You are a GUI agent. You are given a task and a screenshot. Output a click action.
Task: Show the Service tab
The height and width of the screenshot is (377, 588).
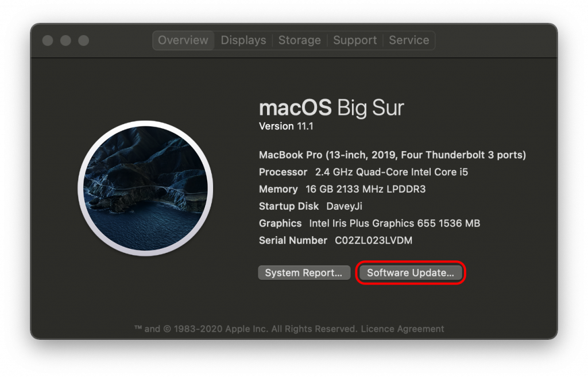coord(409,40)
